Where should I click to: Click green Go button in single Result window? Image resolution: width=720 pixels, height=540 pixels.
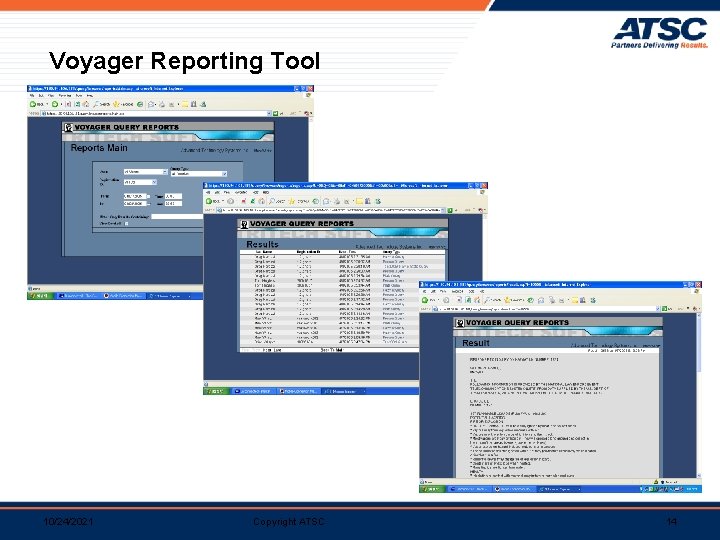coord(664,309)
